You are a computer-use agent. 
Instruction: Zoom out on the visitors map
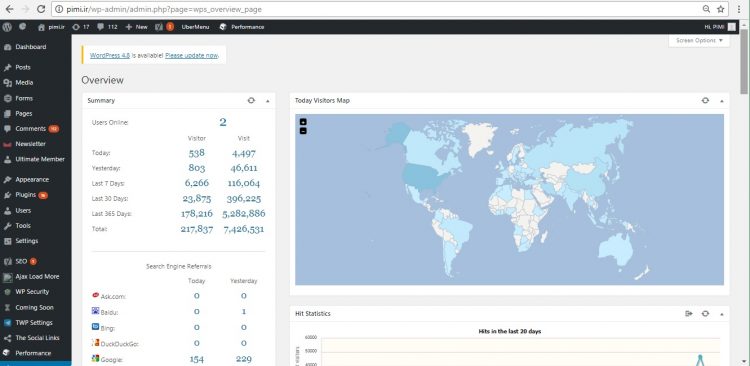303,131
